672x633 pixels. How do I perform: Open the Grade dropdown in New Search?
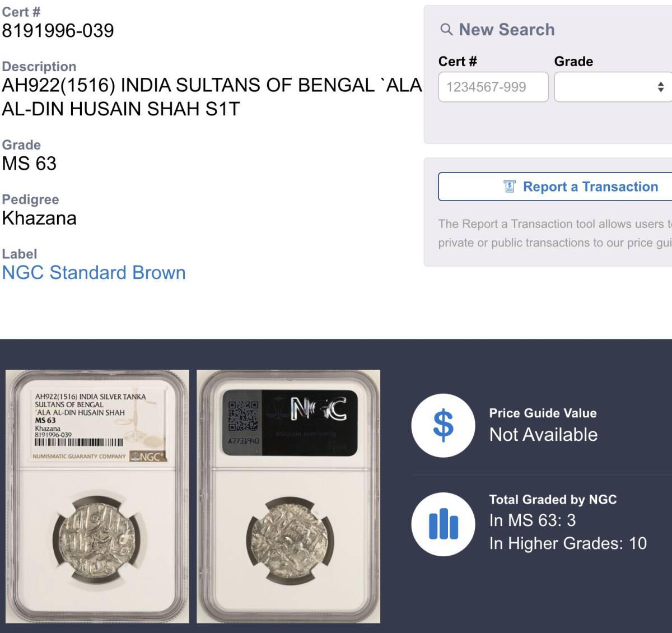[x=614, y=87]
